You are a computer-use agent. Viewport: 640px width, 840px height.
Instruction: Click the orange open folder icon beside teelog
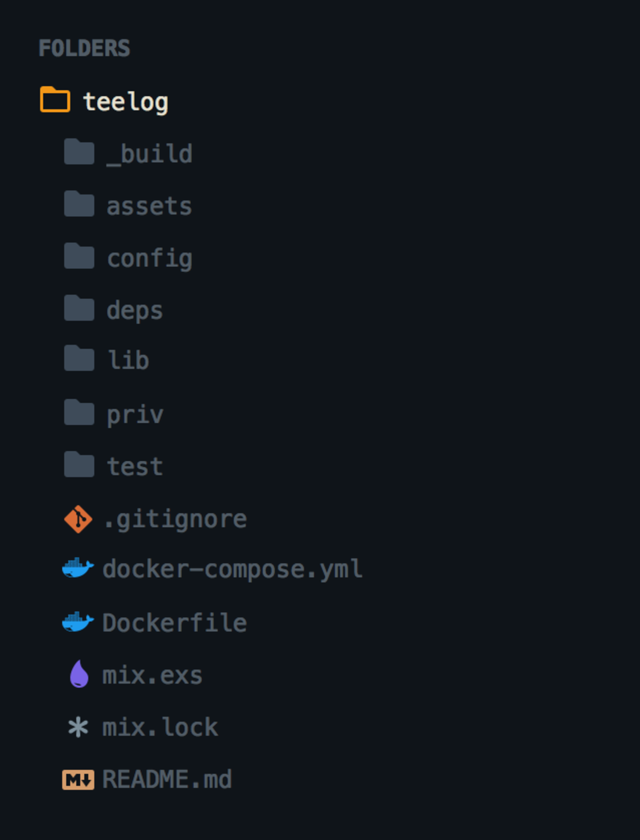54,100
